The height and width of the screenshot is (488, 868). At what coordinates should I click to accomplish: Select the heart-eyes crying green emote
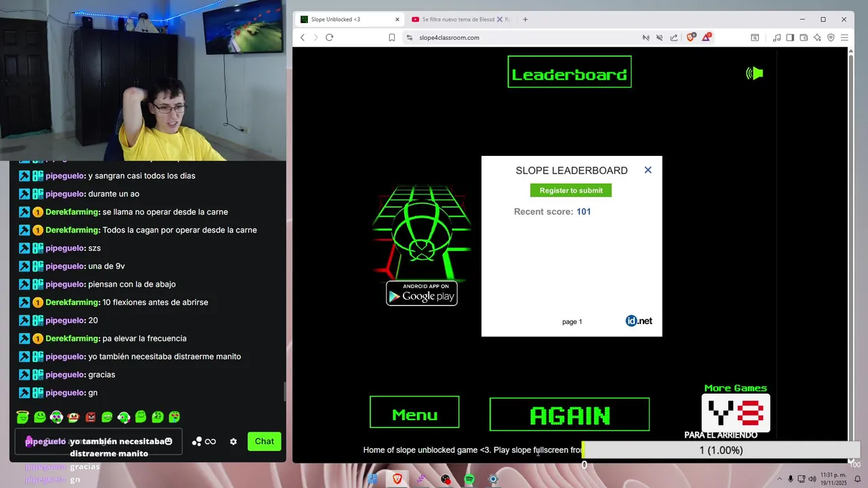[x=174, y=417]
